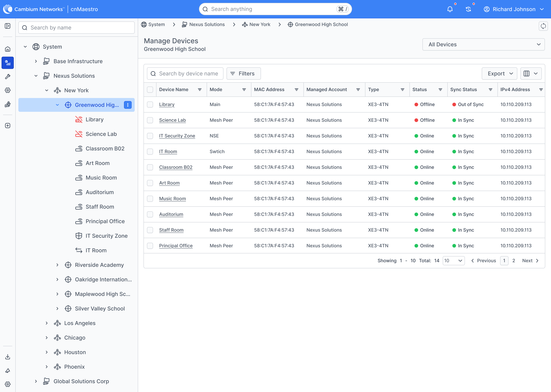The image size is (551, 392).
Task: Open the column chooser dropdown
Action: click(531, 73)
